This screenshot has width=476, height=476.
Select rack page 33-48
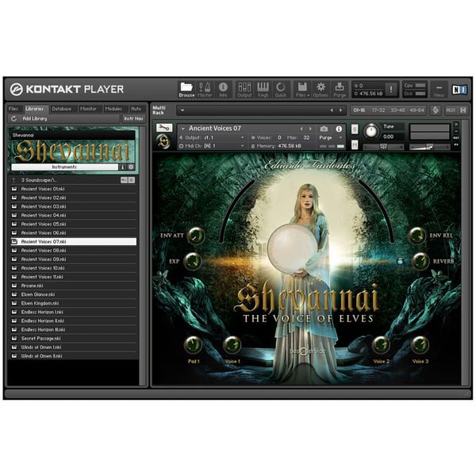pos(397,110)
